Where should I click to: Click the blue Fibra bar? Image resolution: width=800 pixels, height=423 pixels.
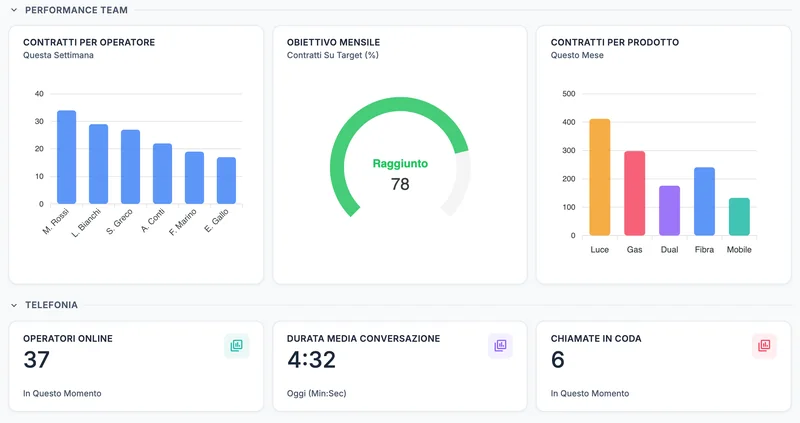[704, 201]
